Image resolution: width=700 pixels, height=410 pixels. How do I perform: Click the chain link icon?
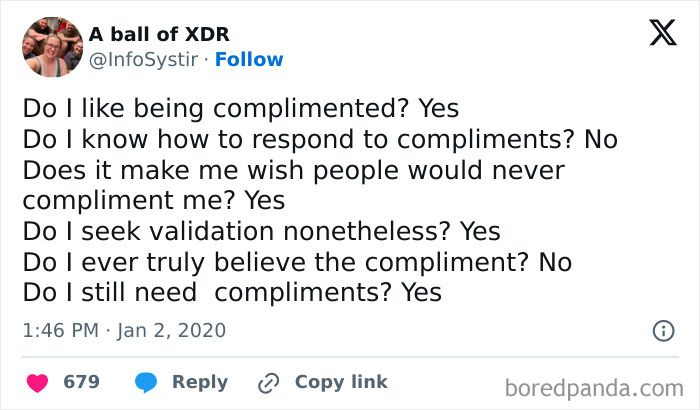click(x=267, y=382)
